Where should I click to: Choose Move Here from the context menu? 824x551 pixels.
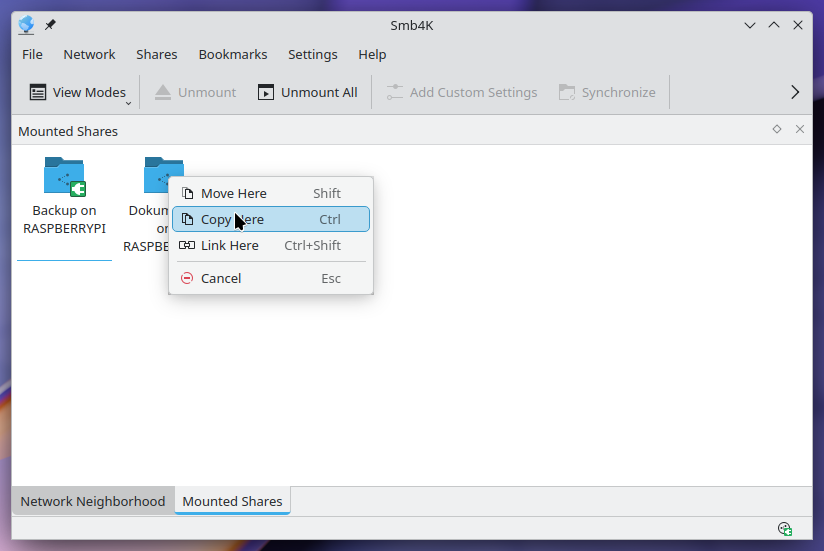(x=271, y=193)
